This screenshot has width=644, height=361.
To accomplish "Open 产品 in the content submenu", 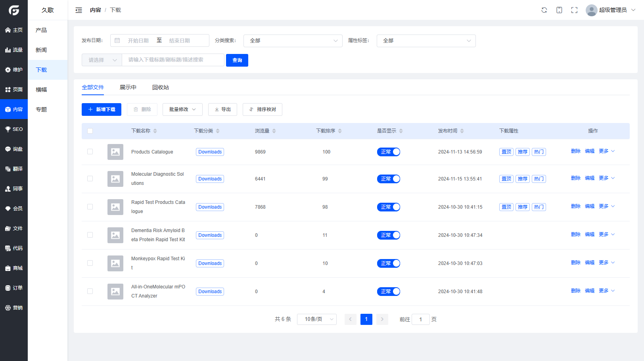I will (x=48, y=30).
